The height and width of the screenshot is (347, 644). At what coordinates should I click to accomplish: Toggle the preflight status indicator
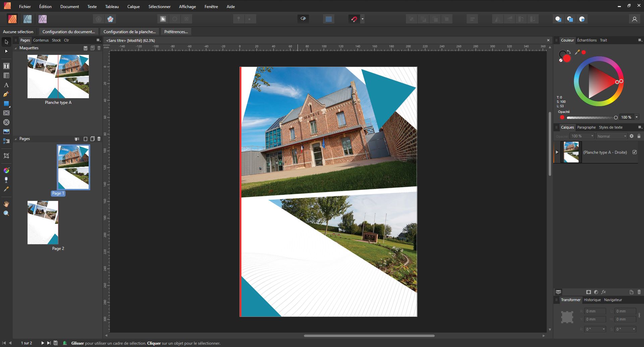click(x=65, y=343)
